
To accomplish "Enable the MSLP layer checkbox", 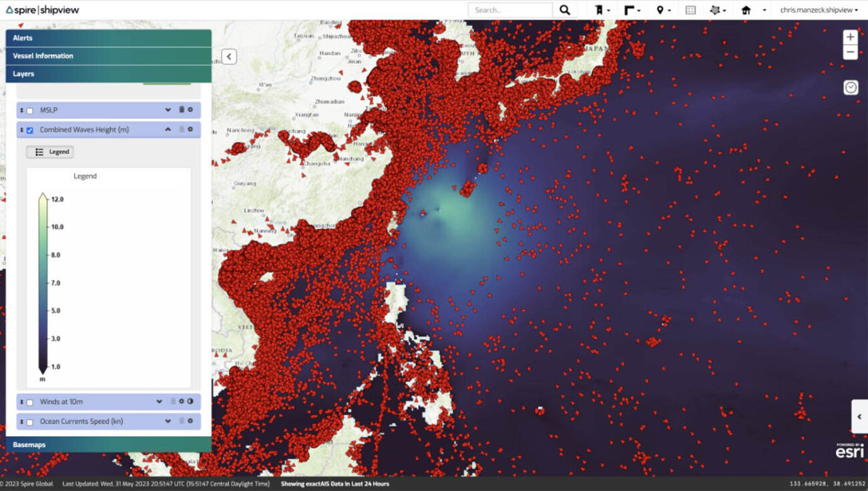I will pos(29,109).
